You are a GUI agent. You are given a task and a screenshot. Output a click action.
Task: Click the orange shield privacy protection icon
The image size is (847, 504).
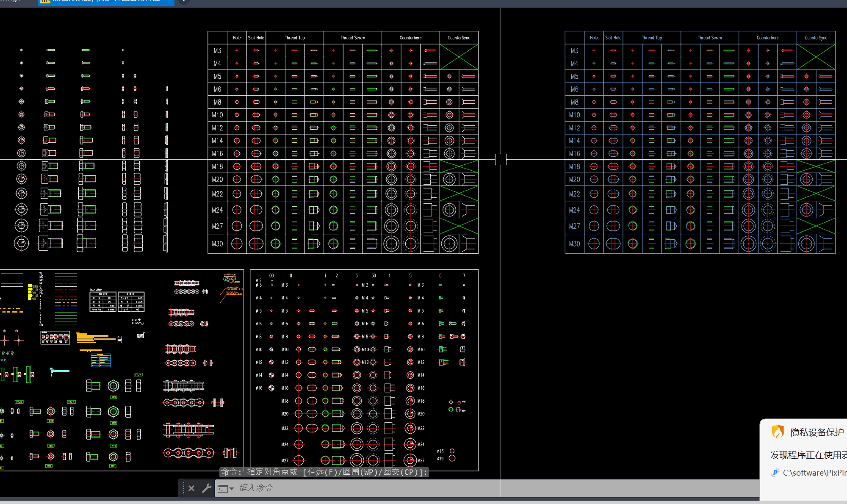[x=778, y=432]
